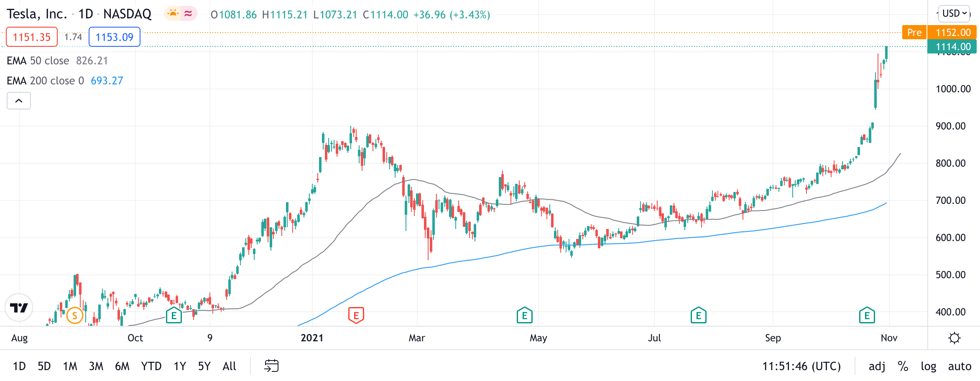Toggle adj dividend adjustment
The width and height of the screenshot is (980, 381).
click(877, 366)
